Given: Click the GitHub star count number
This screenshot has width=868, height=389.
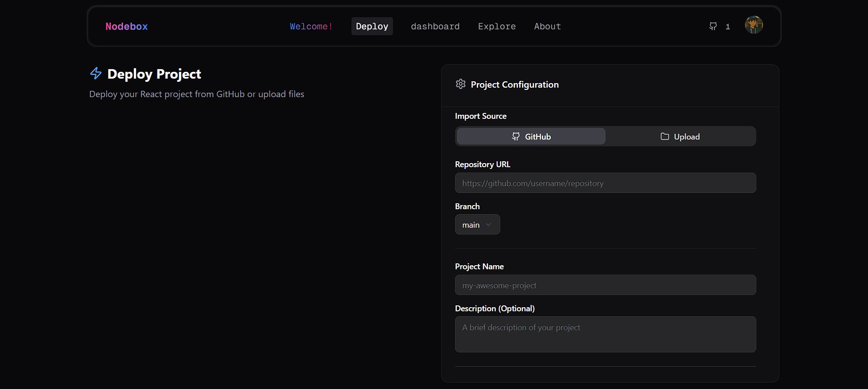Looking at the screenshot, I should point(728,27).
